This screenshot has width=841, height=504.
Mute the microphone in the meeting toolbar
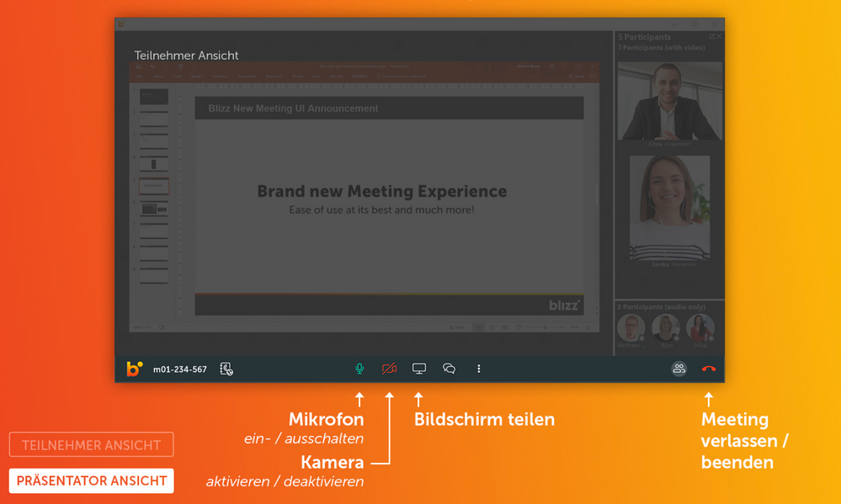[359, 369]
